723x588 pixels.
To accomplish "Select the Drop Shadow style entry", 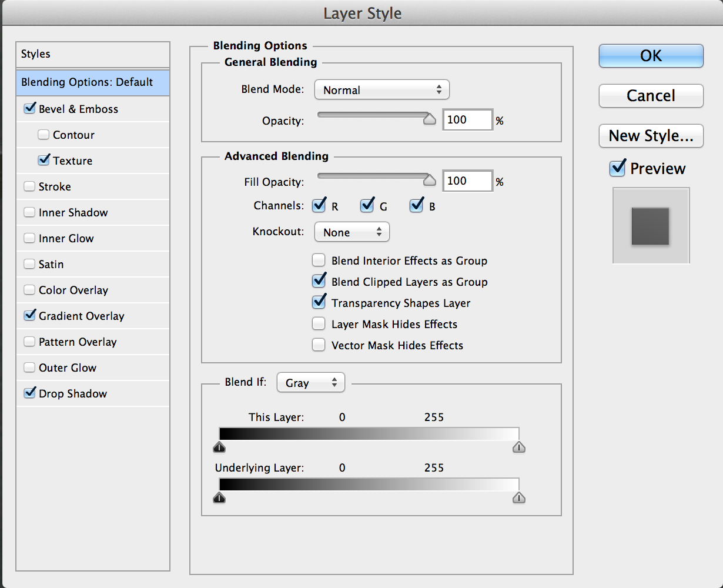I will [73, 393].
